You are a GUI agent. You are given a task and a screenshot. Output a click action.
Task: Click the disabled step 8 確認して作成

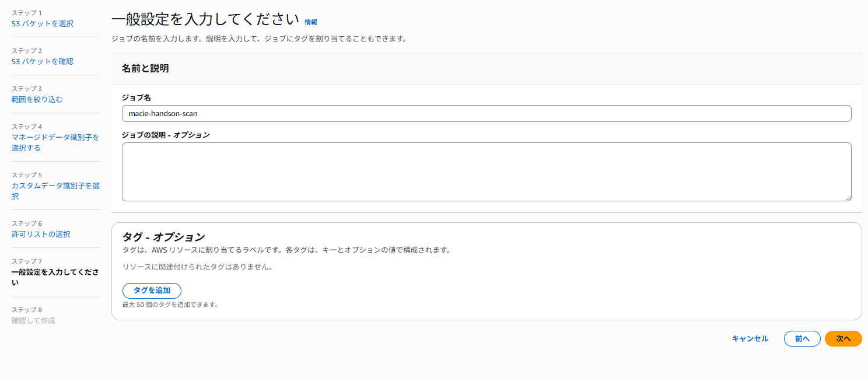pos(33,321)
